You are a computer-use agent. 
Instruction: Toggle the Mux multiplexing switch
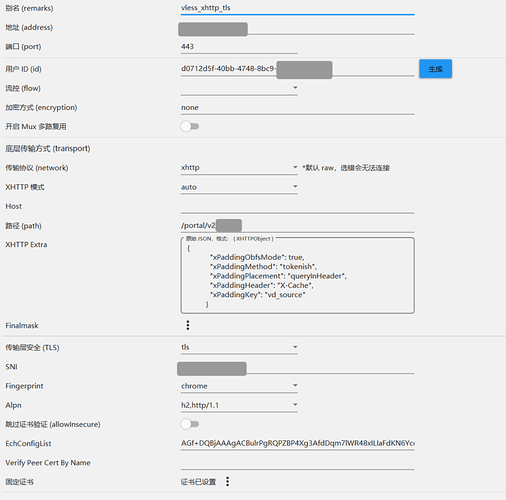click(190, 126)
